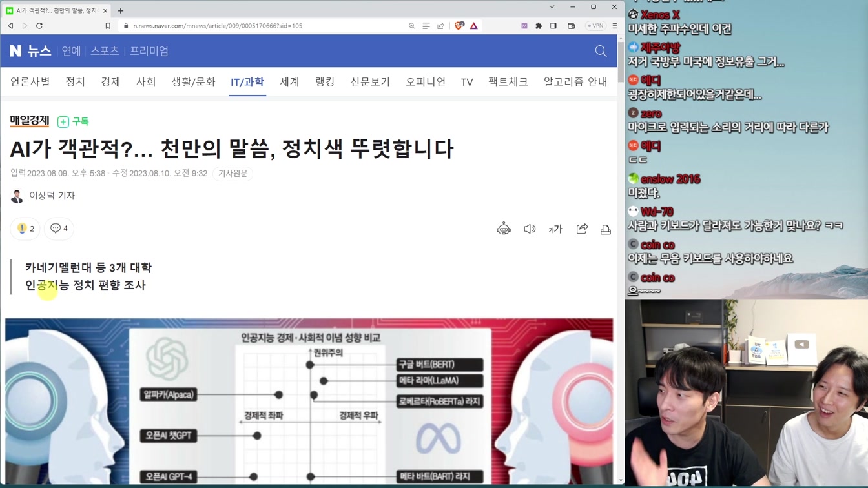The width and height of the screenshot is (868, 488).
Task: Open the zoom magnifier icon in the address bar
Action: (x=411, y=26)
